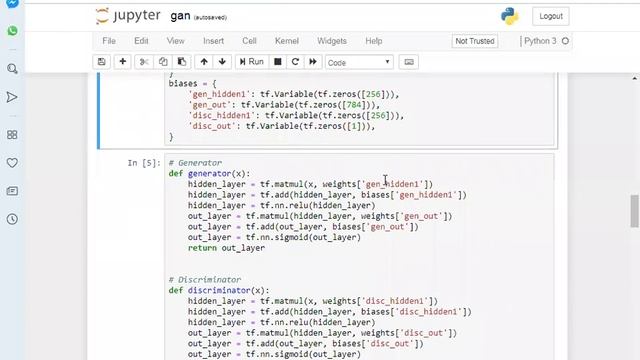Click the '# Generator' comment line
The height and width of the screenshot is (360, 640).
[195, 163]
